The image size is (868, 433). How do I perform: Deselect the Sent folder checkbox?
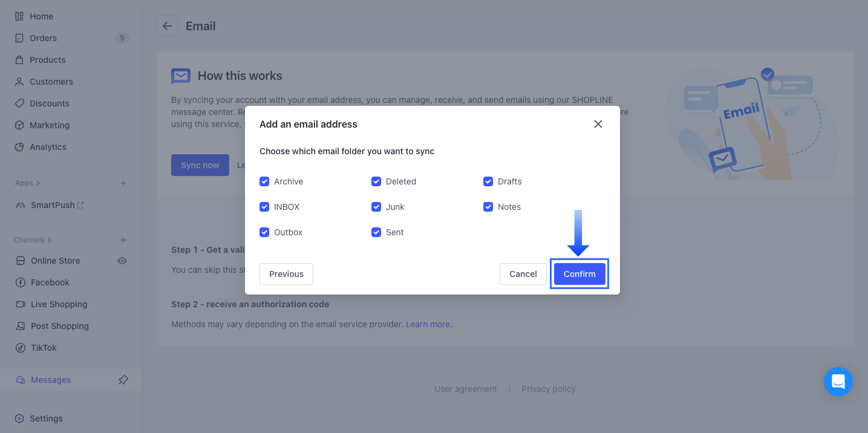click(376, 232)
